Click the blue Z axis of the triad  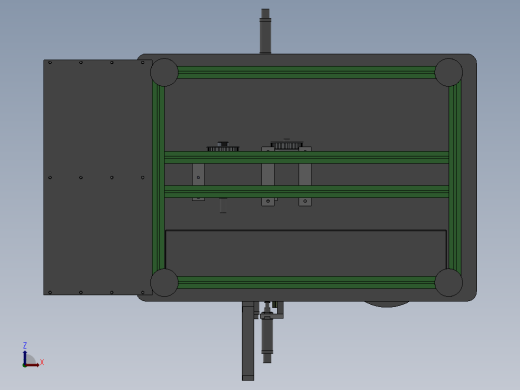click(25, 357)
